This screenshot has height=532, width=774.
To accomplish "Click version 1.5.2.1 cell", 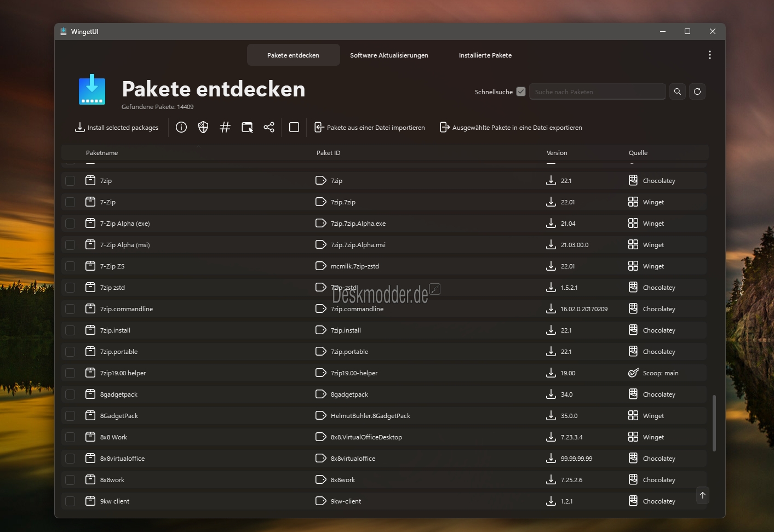I will pos(569,288).
